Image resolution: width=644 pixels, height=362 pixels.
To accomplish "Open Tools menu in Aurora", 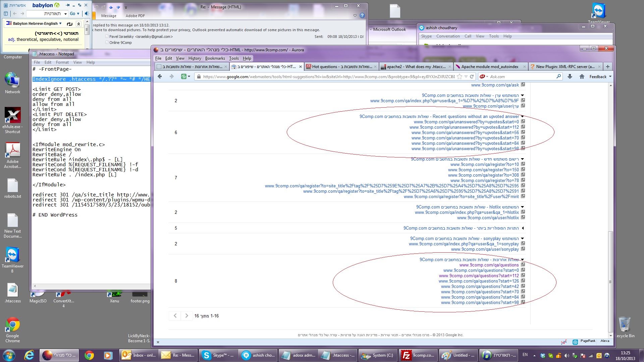I will click(x=234, y=58).
